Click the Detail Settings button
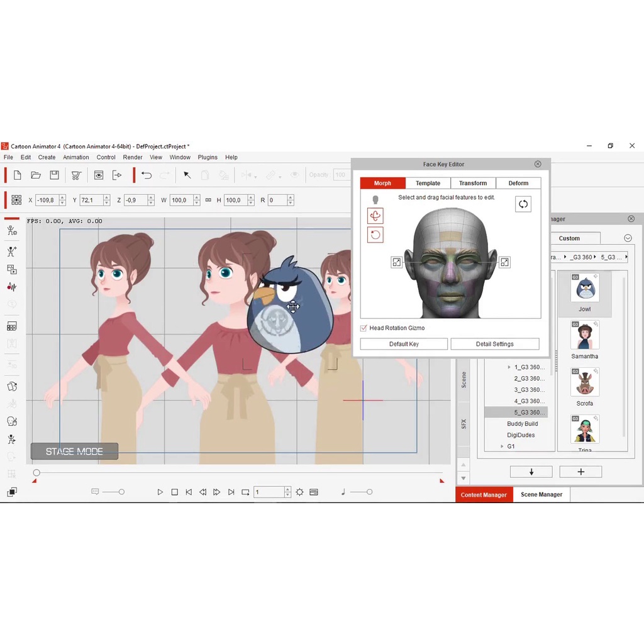 494,344
